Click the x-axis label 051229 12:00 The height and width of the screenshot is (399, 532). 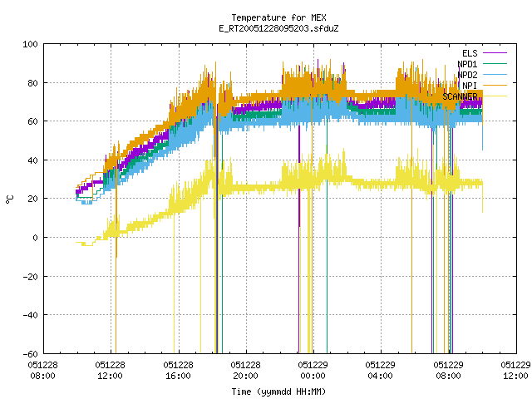click(x=515, y=371)
